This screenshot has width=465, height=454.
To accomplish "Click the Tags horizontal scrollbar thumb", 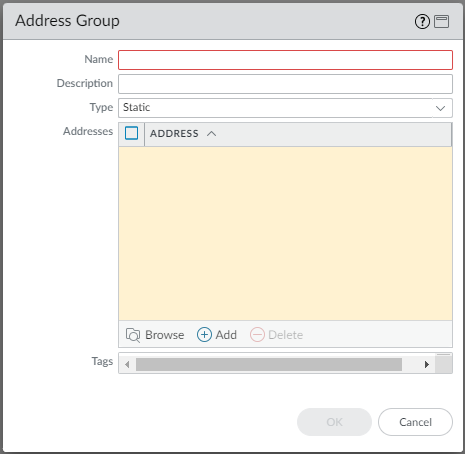I will point(269,364).
